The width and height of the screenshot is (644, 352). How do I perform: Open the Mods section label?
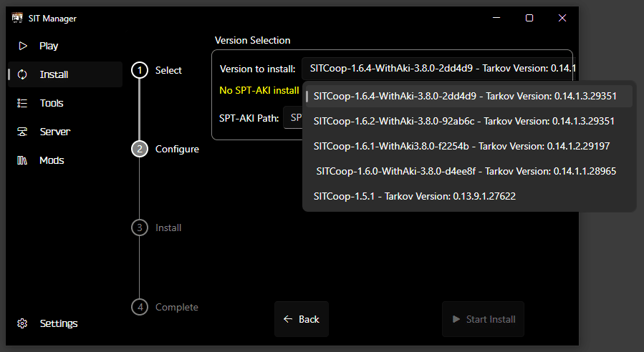coord(52,160)
